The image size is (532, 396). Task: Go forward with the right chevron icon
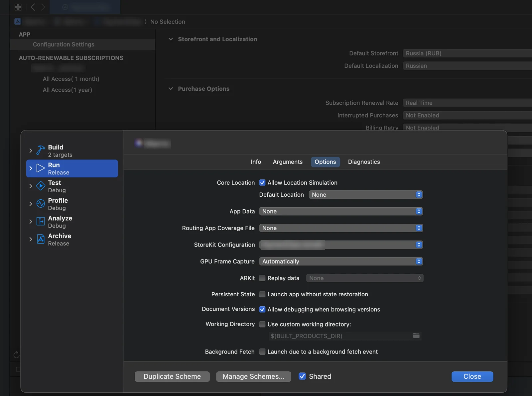click(x=43, y=7)
